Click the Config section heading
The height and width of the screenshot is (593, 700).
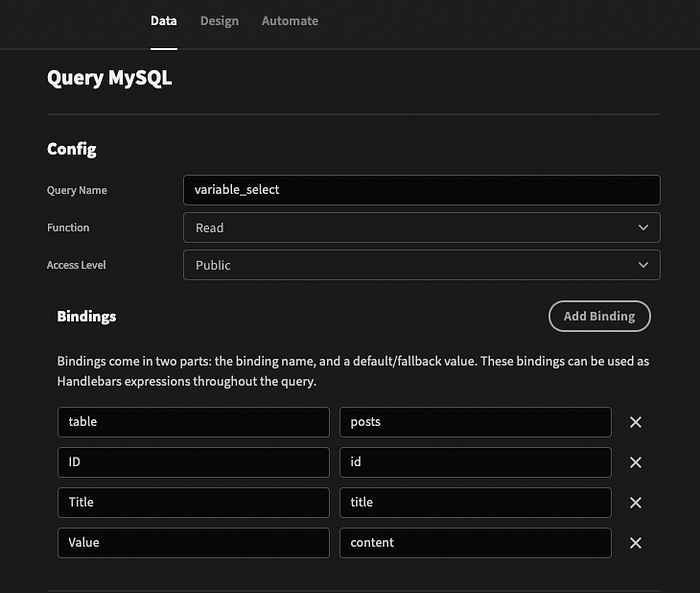71,149
